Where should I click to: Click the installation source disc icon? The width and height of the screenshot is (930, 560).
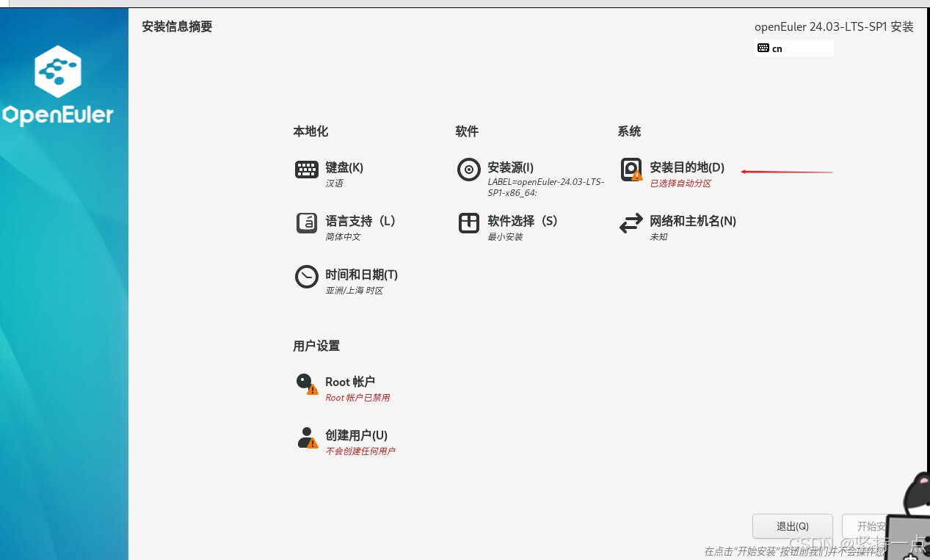coord(469,170)
